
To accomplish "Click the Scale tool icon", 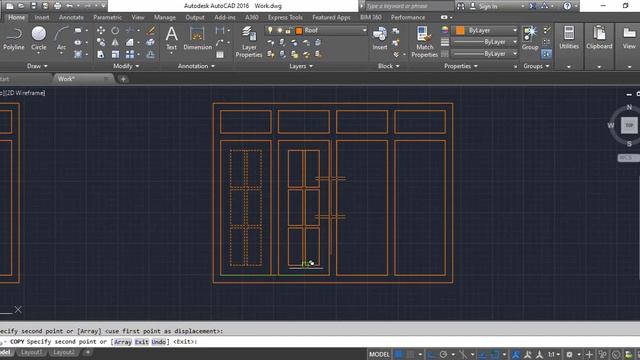I will (x=115, y=54).
